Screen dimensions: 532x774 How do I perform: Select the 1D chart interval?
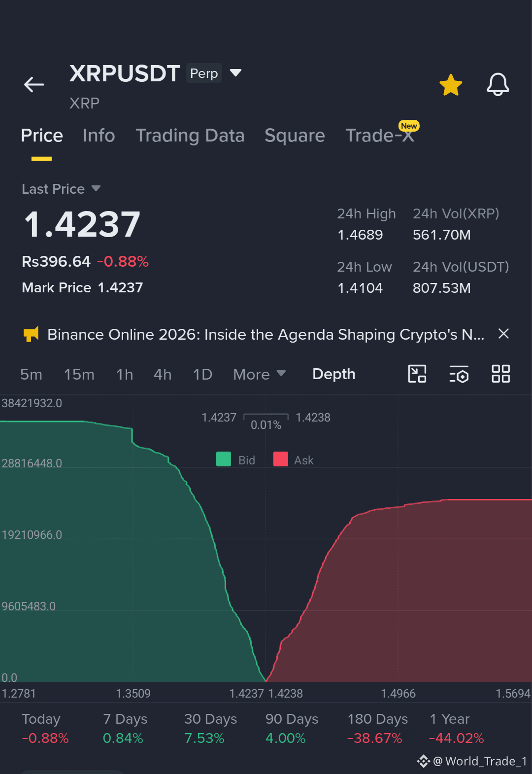pyautogui.click(x=202, y=374)
